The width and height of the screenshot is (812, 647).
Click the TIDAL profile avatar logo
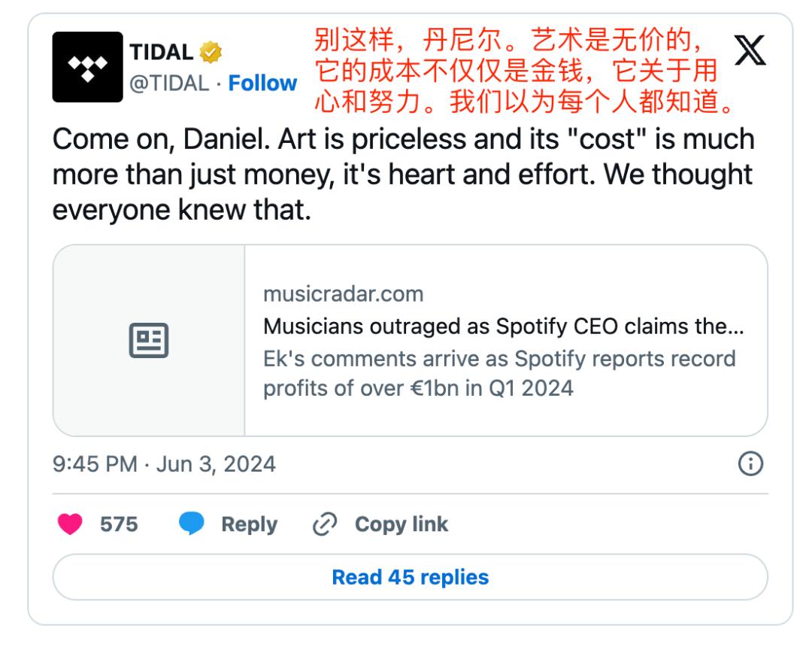click(x=87, y=67)
